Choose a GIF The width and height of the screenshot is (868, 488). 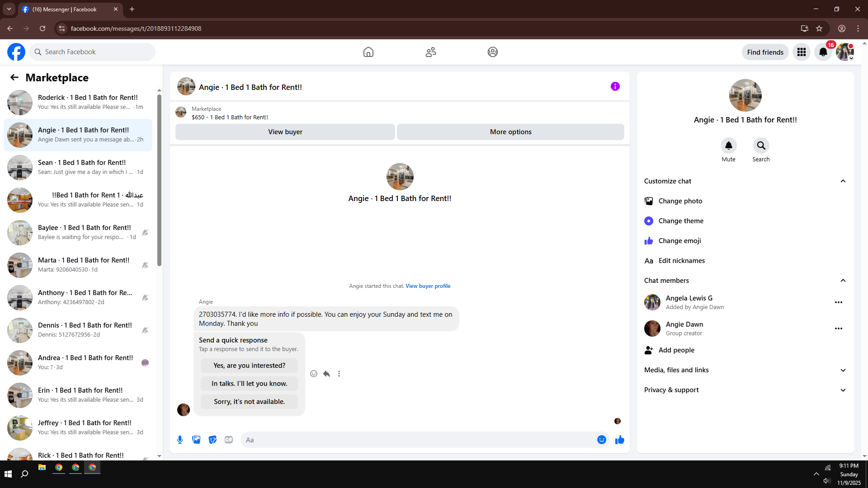click(x=229, y=440)
